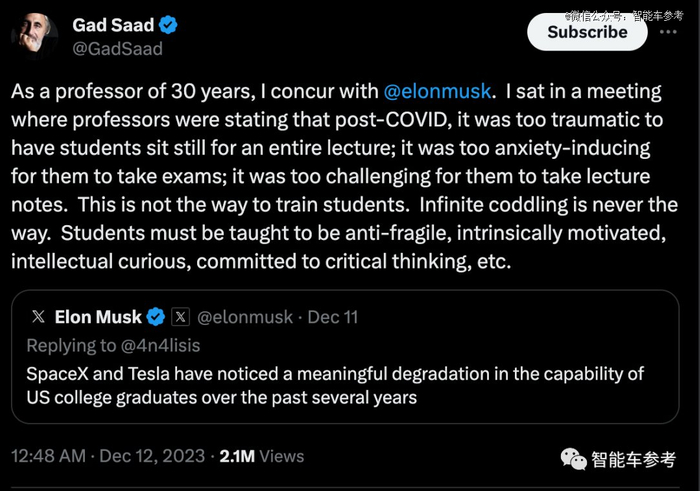The width and height of the screenshot is (700, 491).
Task: Click the @GadSaad handle
Action: 117,48
